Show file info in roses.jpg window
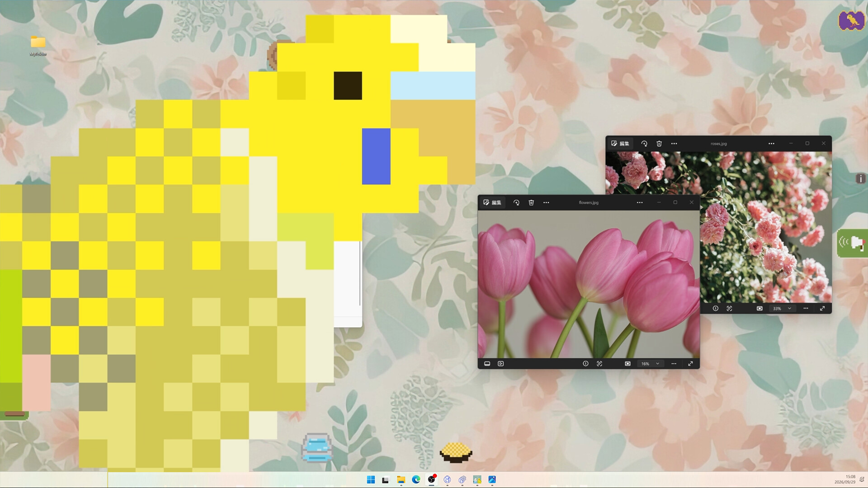The height and width of the screenshot is (488, 868). [716, 309]
